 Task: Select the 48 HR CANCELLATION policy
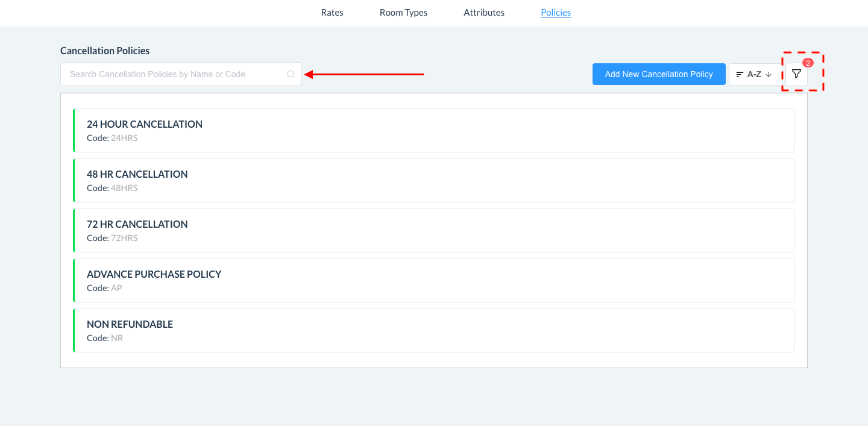[137, 175]
